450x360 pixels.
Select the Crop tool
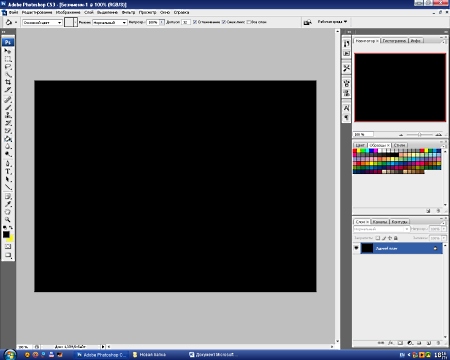[8, 82]
